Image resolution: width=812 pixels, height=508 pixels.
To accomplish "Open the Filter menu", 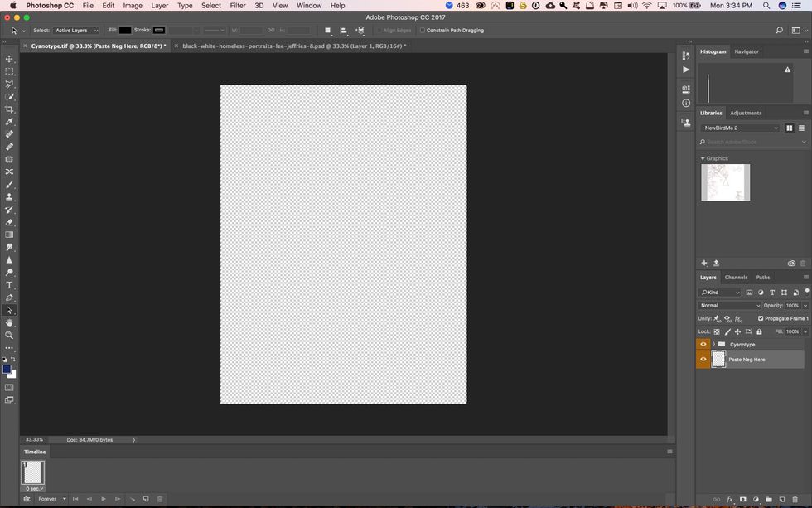I will point(238,6).
